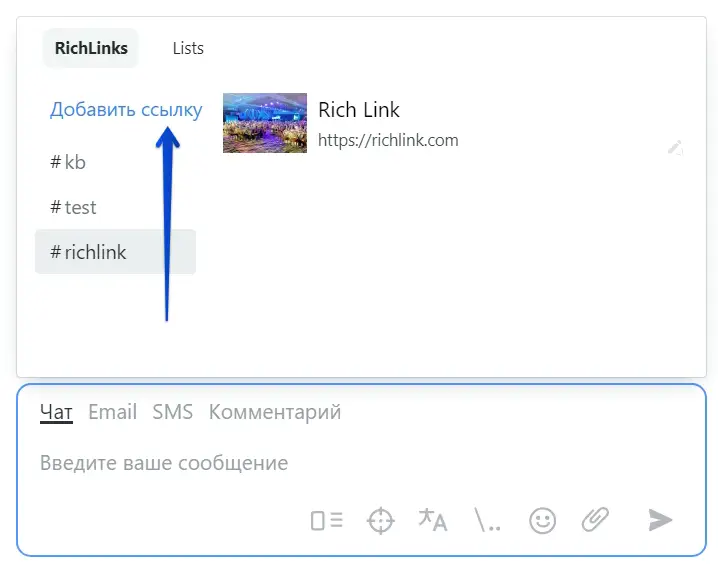
Task: Click the Добавить ссылку link
Action: (x=126, y=110)
